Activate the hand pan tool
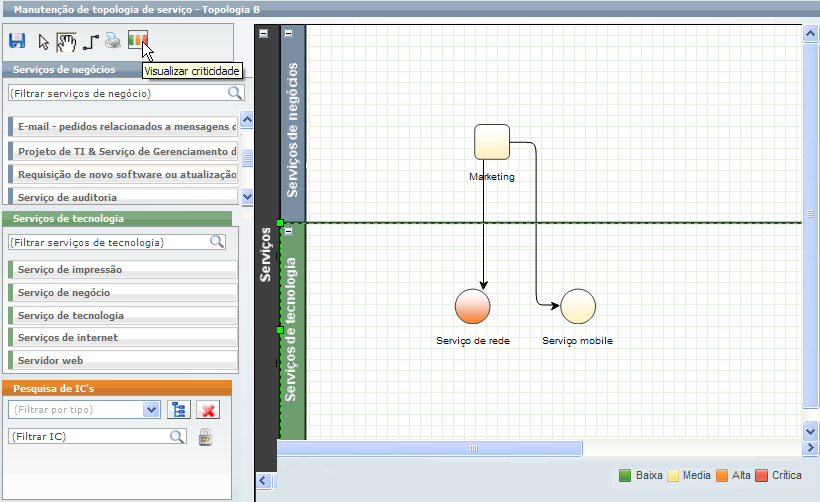820x502 pixels. click(66, 42)
